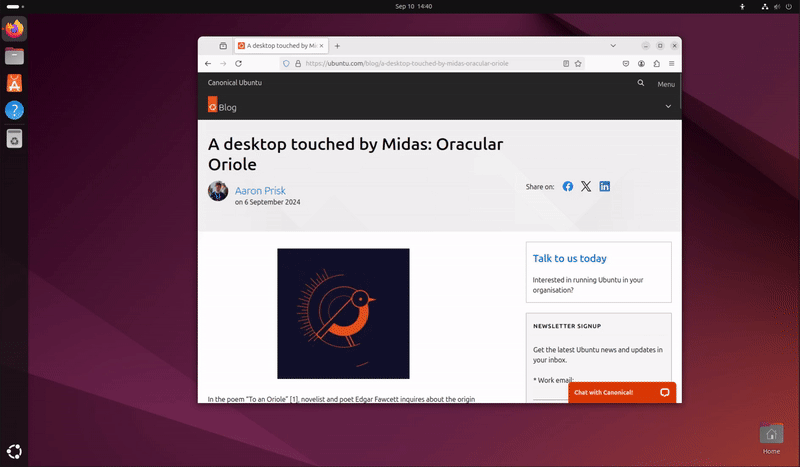The image size is (800, 467).
Task: Click the Oracular Oriole bird image
Action: 343,313
